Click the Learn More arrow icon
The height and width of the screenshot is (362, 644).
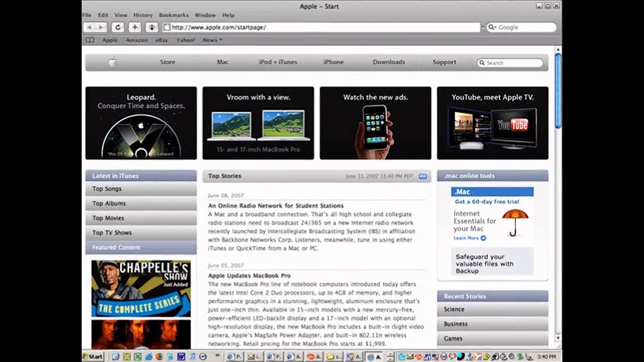coord(483,238)
